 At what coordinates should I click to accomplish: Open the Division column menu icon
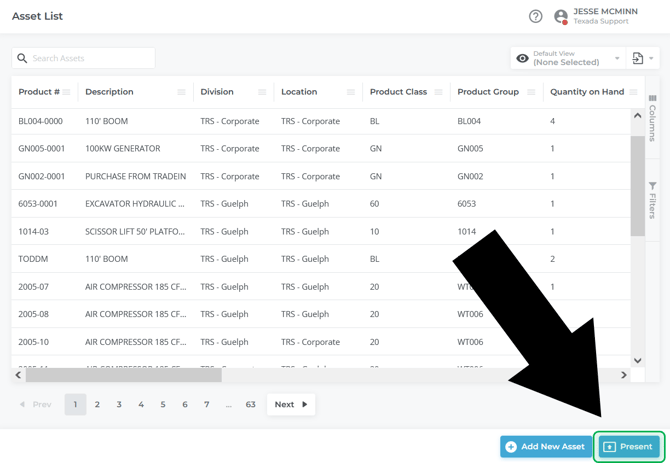[x=262, y=92]
